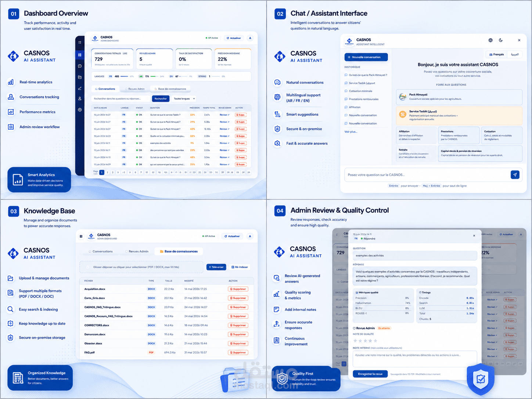The height and width of the screenshot is (399, 532).
Task: Click the four-dot menu icon in dashboard sidebar
Action: point(80,42)
